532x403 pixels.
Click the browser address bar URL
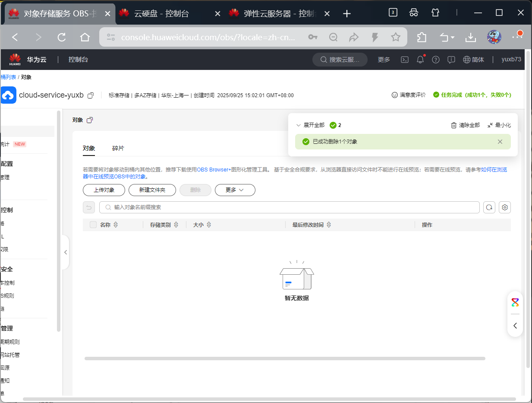coord(208,38)
